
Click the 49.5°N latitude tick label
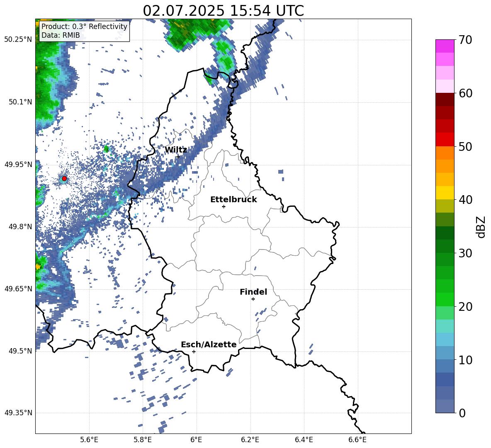[x=21, y=351]
